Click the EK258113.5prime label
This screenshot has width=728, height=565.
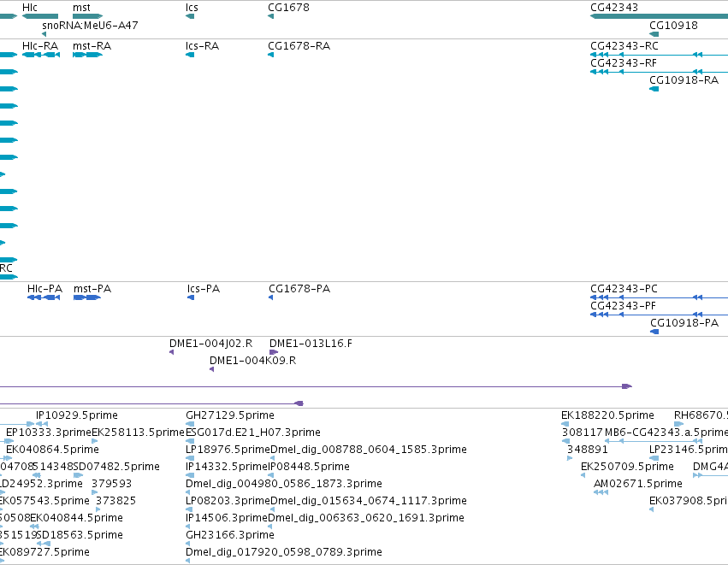click(139, 433)
